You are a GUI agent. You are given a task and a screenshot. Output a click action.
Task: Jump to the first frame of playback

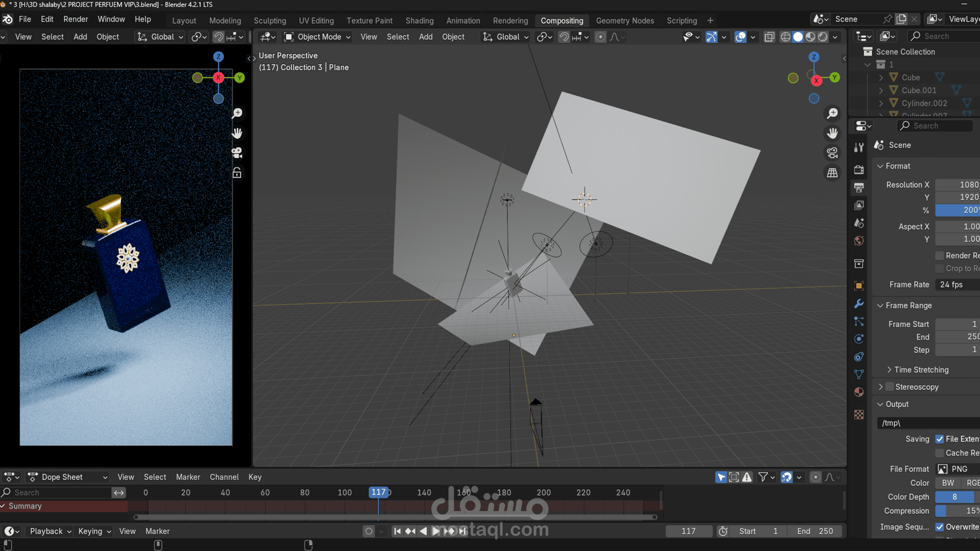397,531
